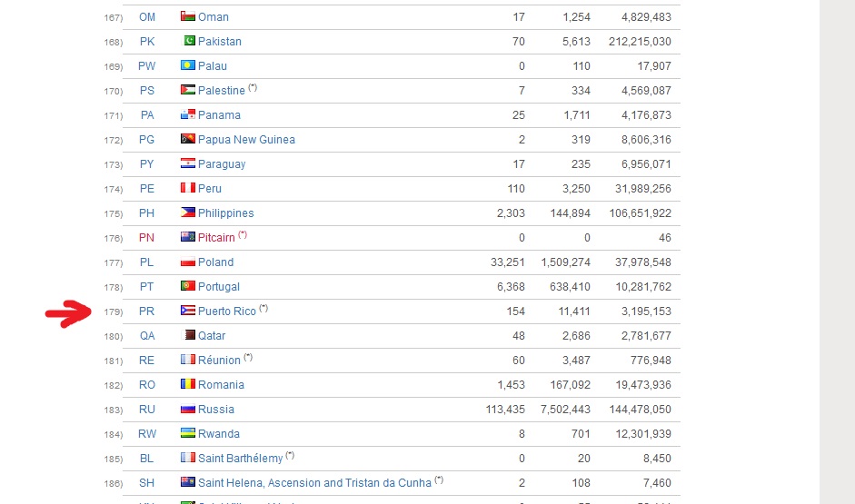Open the Papua New Guinea link
855x504 pixels.
coord(246,140)
